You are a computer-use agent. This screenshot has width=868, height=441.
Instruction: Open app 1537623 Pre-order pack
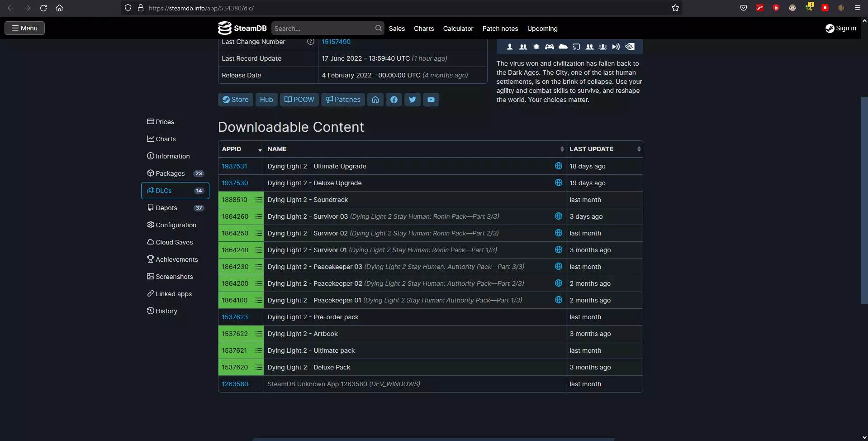235,317
